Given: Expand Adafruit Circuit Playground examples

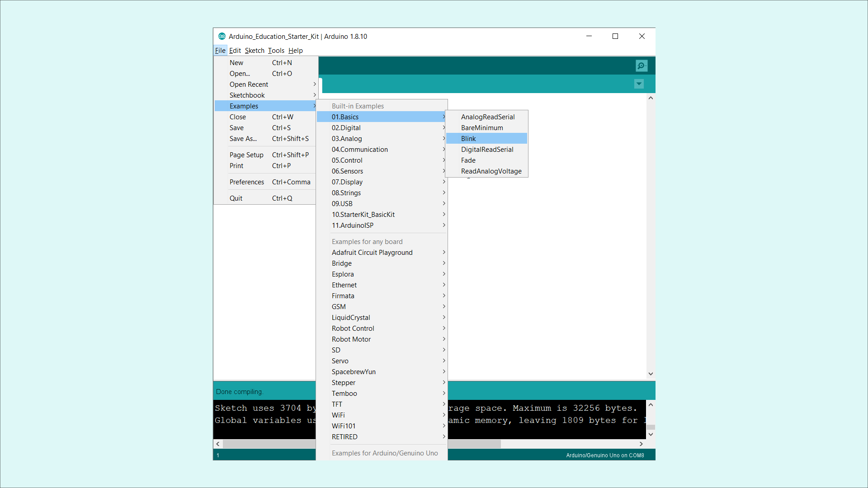Looking at the screenshot, I should [382, 253].
